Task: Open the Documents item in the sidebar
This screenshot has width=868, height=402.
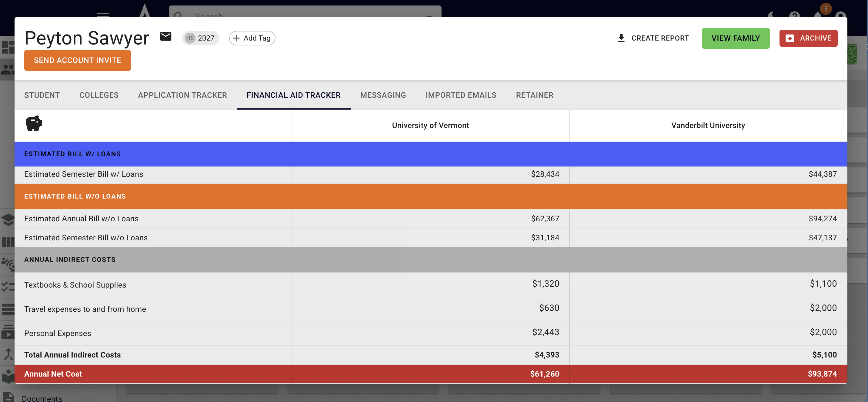Action: (x=42, y=398)
